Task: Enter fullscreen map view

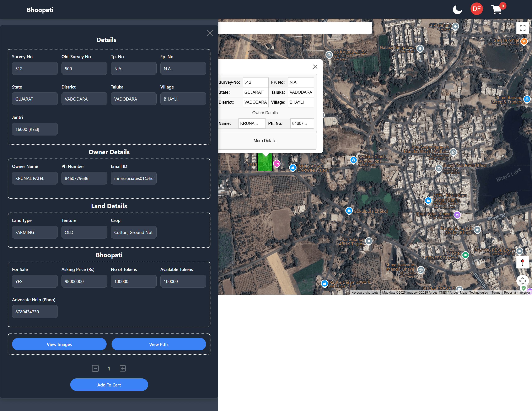Action: tap(522, 28)
